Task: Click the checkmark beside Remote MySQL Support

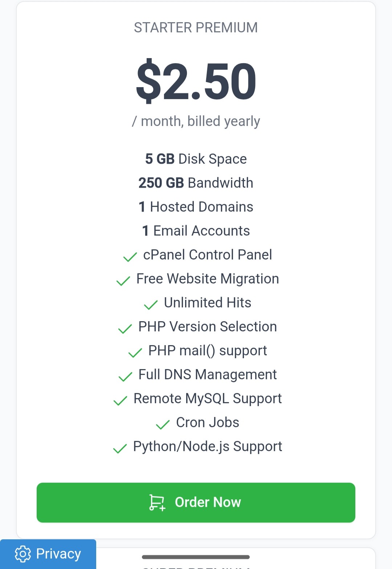Action: point(120,401)
